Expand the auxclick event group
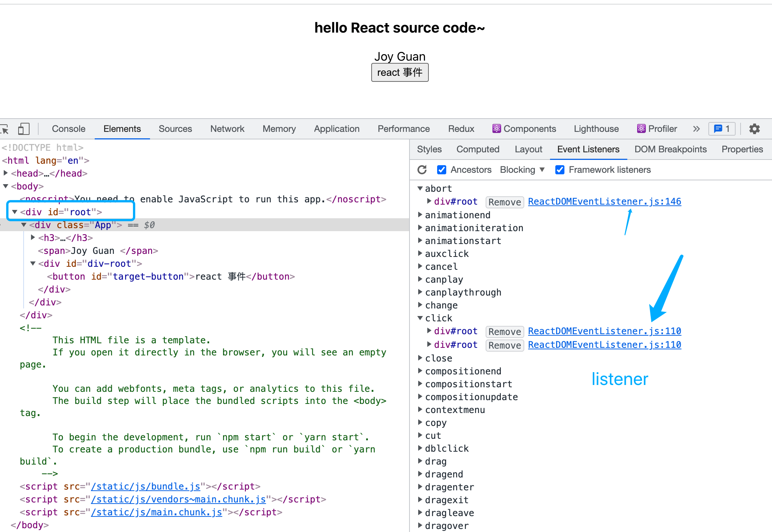 coord(420,253)
